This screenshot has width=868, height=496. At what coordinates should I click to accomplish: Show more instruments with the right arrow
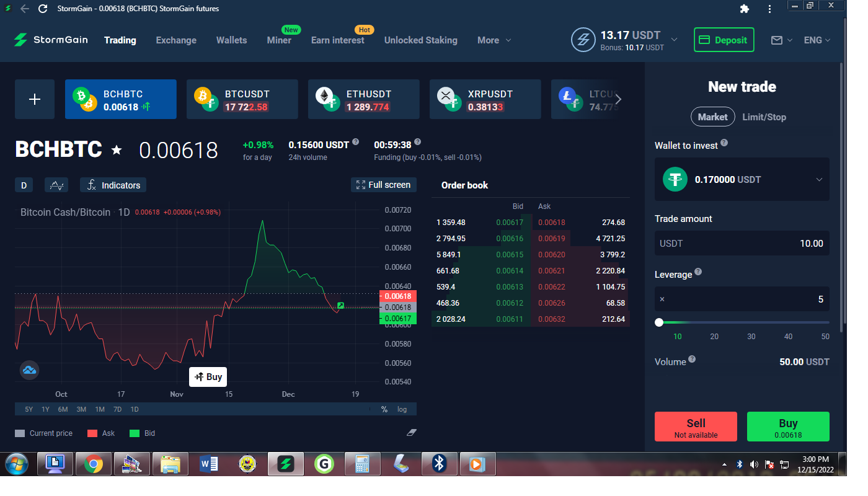point(618,99)
